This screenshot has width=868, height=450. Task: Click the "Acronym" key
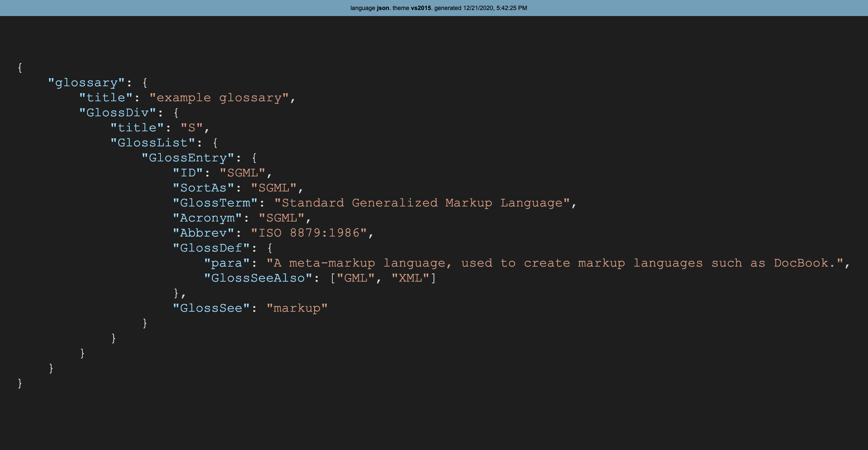(207, 218)
